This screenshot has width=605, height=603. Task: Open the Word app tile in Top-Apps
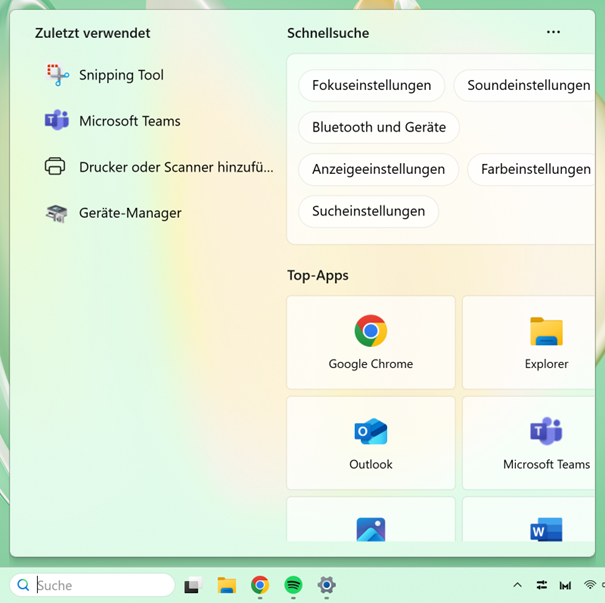[x=529, y=519]
